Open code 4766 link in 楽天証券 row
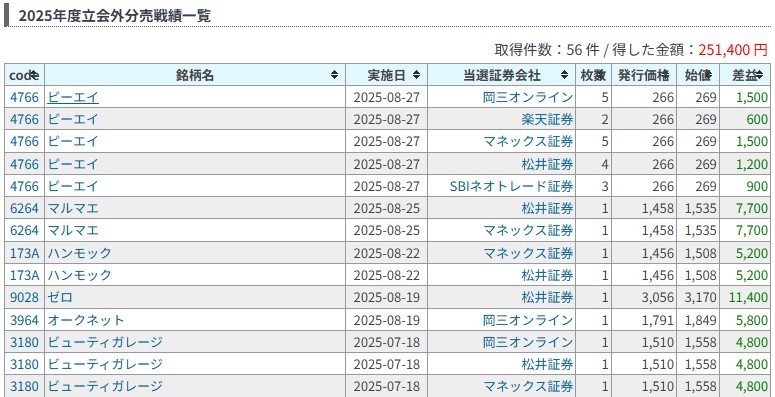This screenshot has width=775, height=397. pos(24,120)
